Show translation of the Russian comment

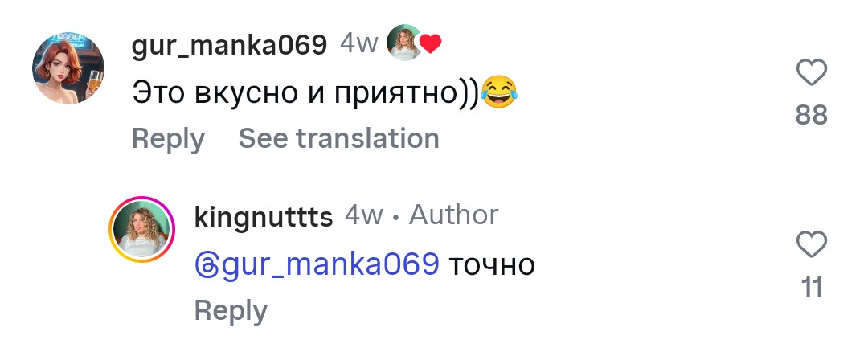[x=338, y=138]
